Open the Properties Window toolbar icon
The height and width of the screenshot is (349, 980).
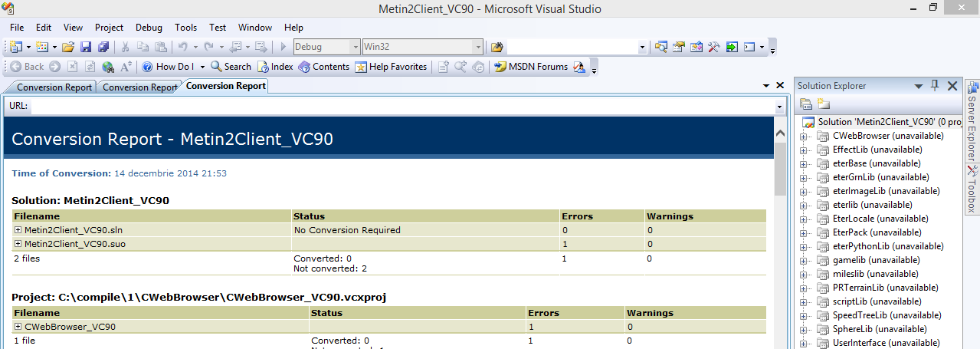click(x=679, y=47)
